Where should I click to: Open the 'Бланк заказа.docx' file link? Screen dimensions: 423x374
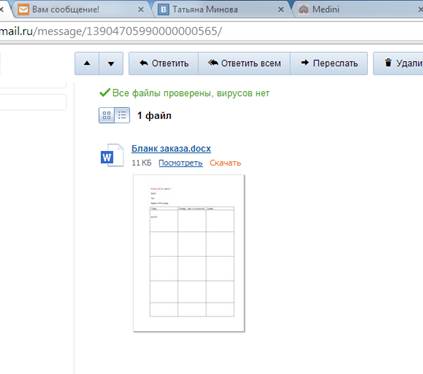pyautogui.click(x=171, y=148)
